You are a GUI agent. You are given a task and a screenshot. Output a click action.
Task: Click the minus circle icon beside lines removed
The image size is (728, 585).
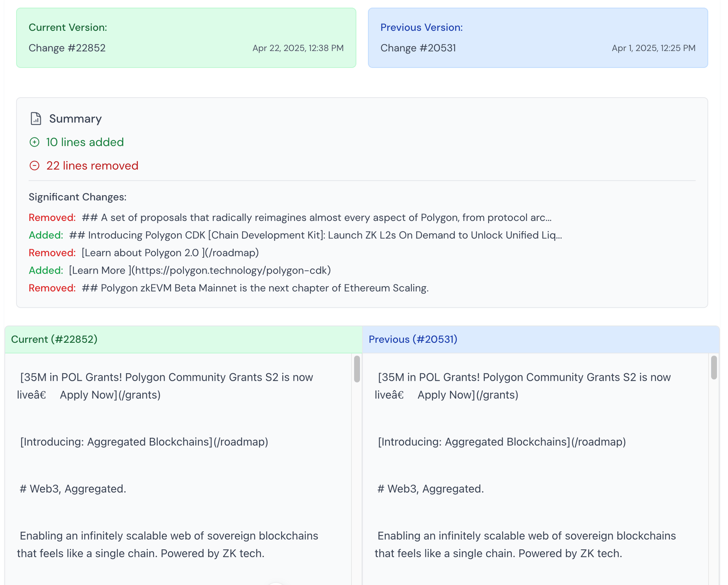click(x=35, y=165)
